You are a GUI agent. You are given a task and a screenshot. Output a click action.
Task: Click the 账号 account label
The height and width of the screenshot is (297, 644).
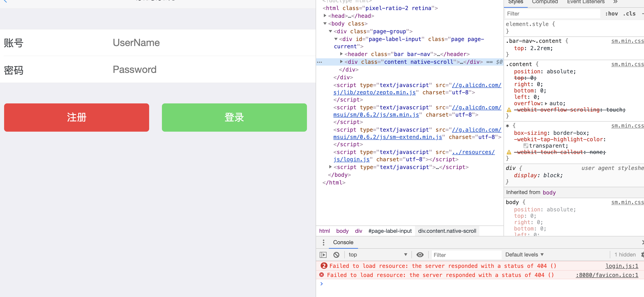point(14,43)
